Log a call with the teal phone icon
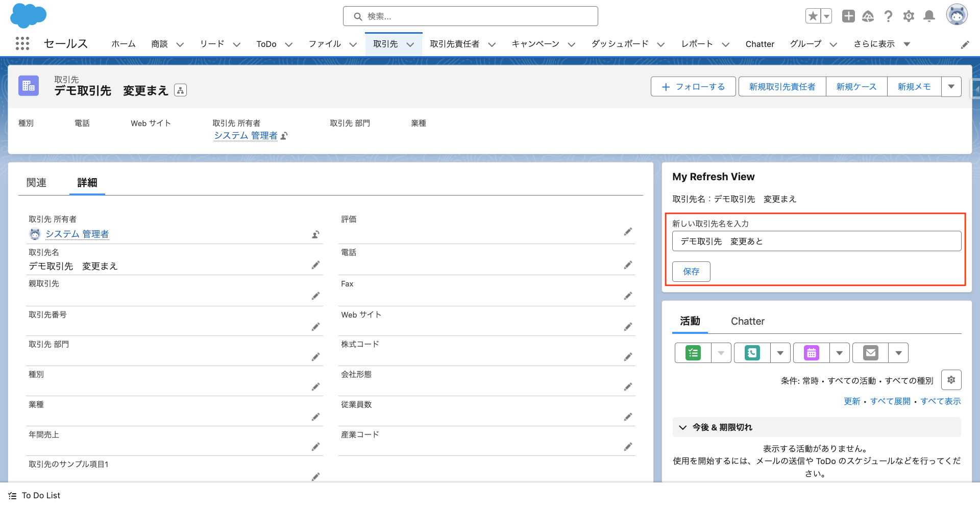Screen dimensions: 980x508 click(x=752, y=352)
